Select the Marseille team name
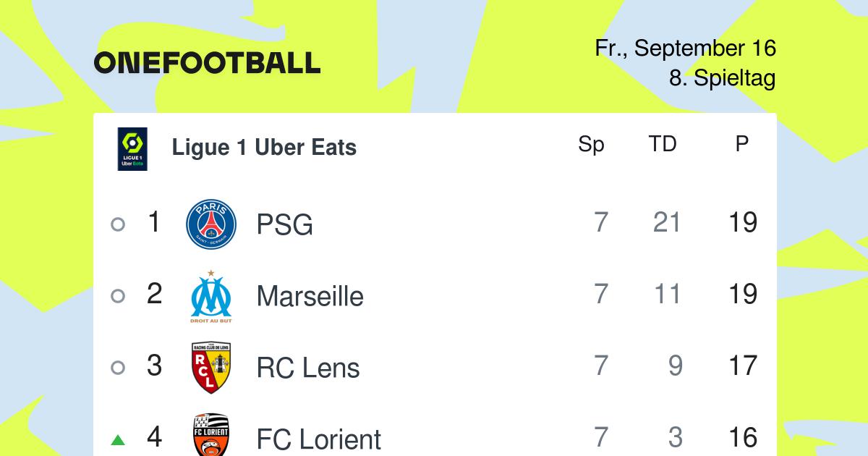This screenshot has height=456, width=868. click(310, 296)
